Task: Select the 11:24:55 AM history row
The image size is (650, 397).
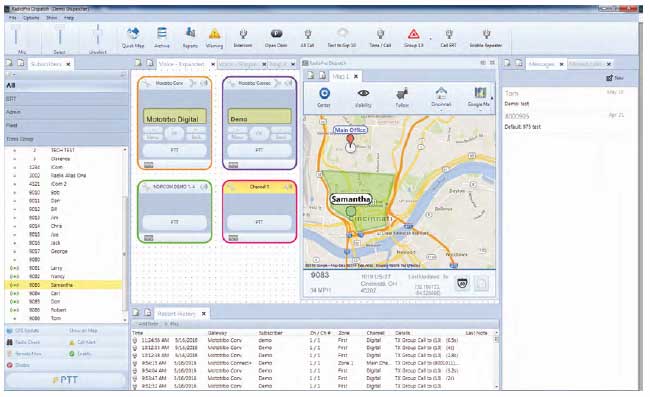Action: point(313,340)
